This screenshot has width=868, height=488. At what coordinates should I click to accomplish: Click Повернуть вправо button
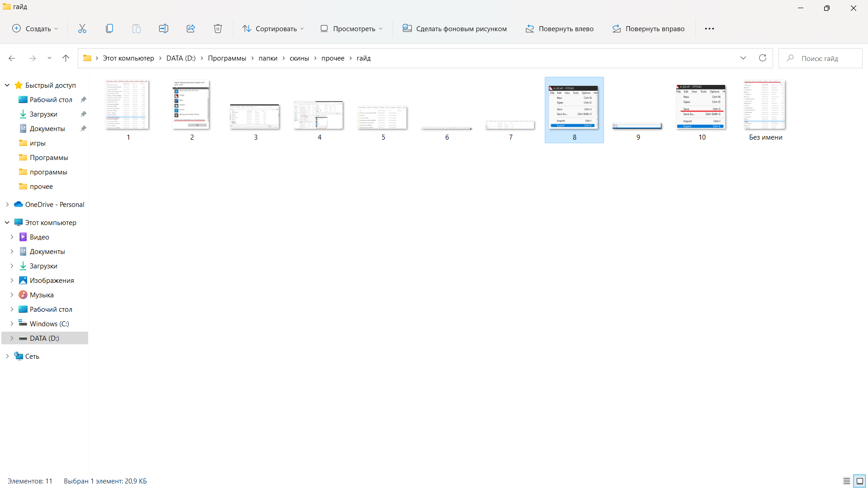tap(648, 28)
